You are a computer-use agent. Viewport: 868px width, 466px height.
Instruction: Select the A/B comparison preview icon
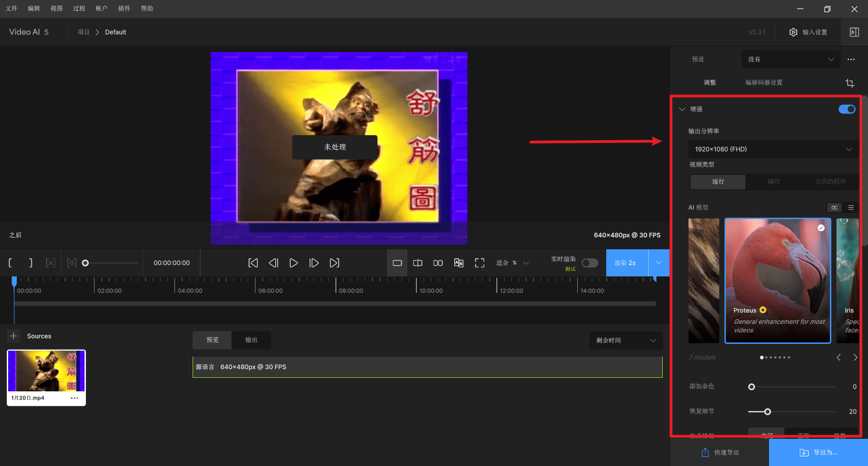(458, 262)
